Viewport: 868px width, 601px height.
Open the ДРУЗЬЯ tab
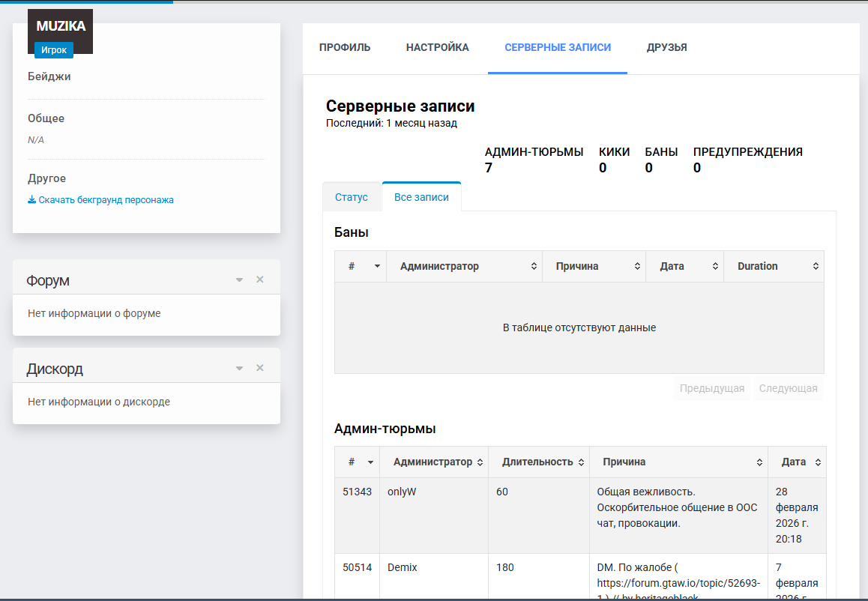[x=666, y=48]
